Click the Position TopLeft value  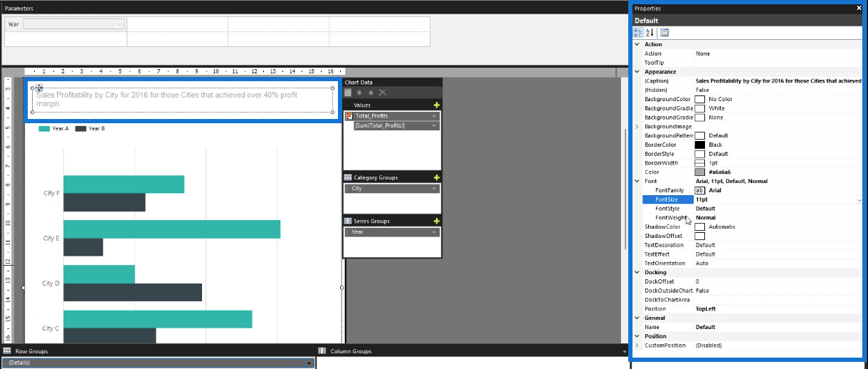tap(707, 309)
